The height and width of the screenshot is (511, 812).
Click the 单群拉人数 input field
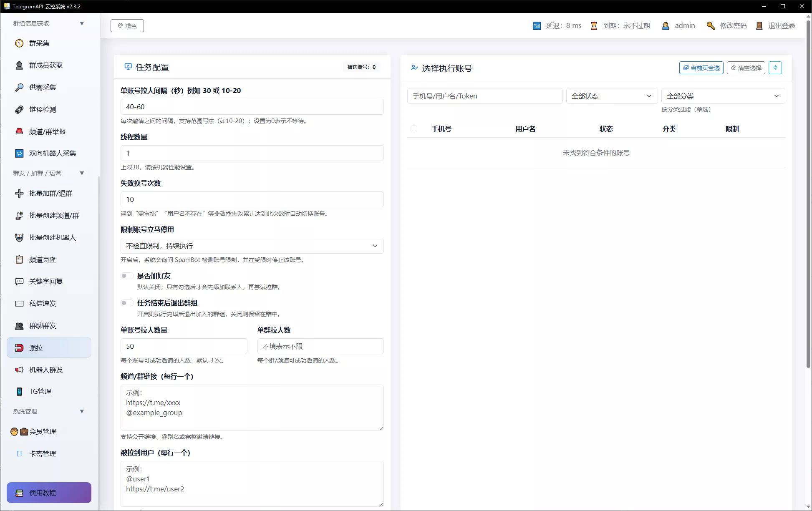(320, 346)
